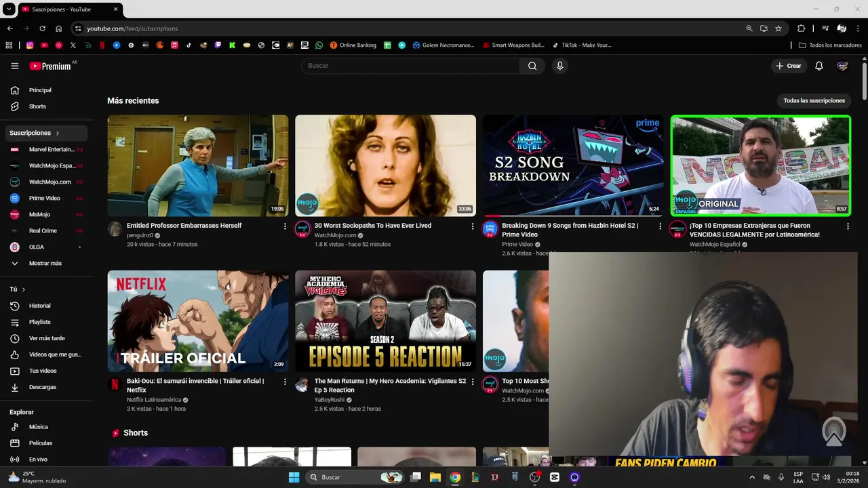Open the penguinz0 channel link
868x488 pixels.
[140, 235]
